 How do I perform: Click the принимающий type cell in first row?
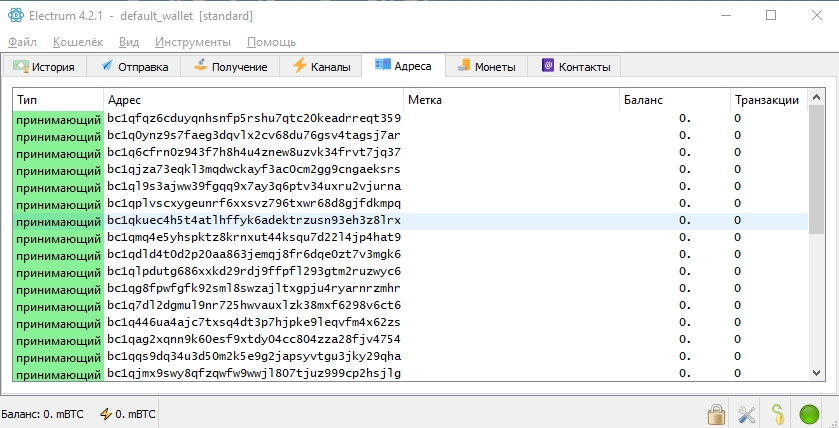(58, 120)
